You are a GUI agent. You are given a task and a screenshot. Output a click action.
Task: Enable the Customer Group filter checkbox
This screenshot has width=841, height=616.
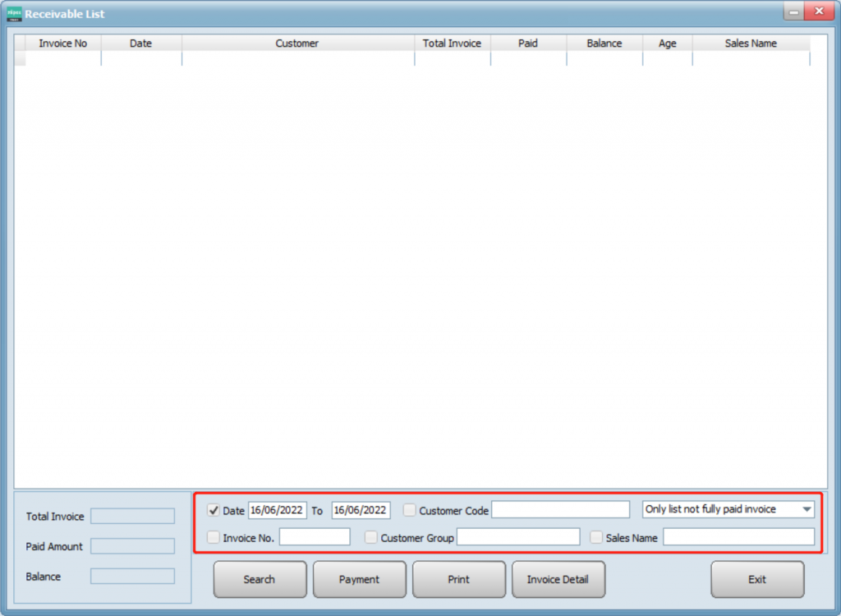(x=371, y=537)
